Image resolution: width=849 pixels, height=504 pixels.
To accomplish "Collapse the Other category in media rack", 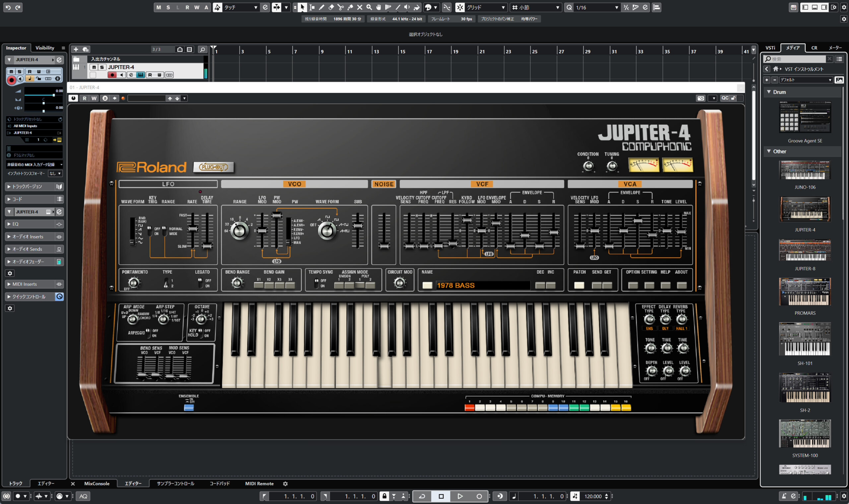I will point(769,152).
